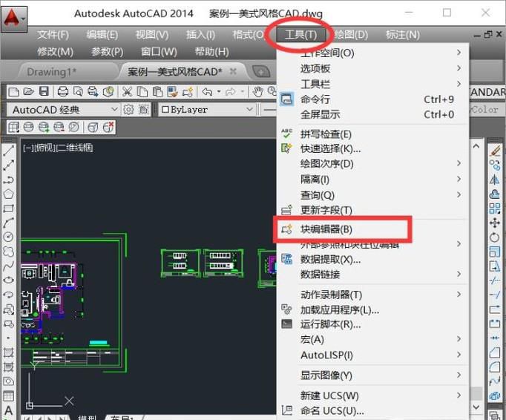The width and height of the screenshot is (506, 420).
Task: Open Workspace Settings gear icon
Action: (128, 110)
